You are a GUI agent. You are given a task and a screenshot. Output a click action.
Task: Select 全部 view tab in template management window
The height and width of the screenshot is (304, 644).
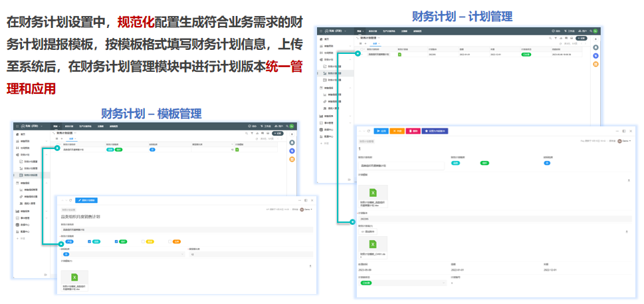point(71,139)
